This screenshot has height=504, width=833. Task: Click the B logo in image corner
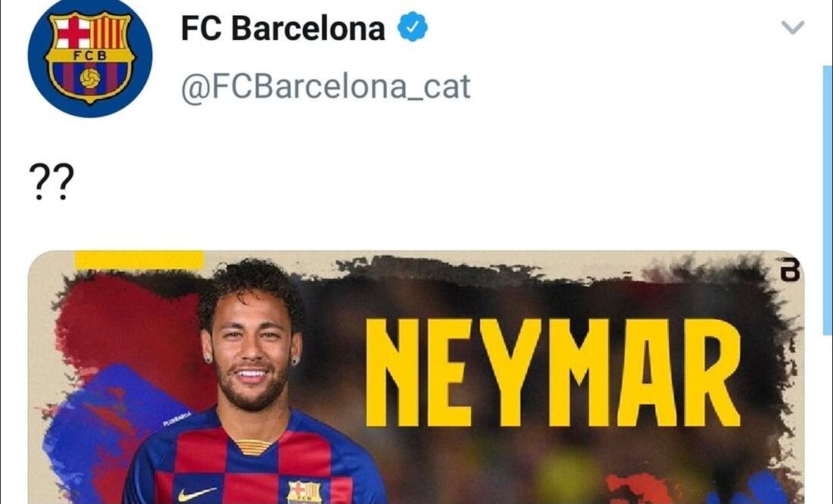point(789,269)
